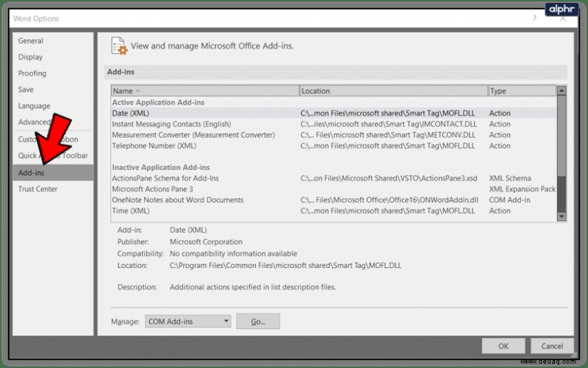588x368 pixels.
Task: Click the add-ins list scroll down arrow
Action: [562, 216]
